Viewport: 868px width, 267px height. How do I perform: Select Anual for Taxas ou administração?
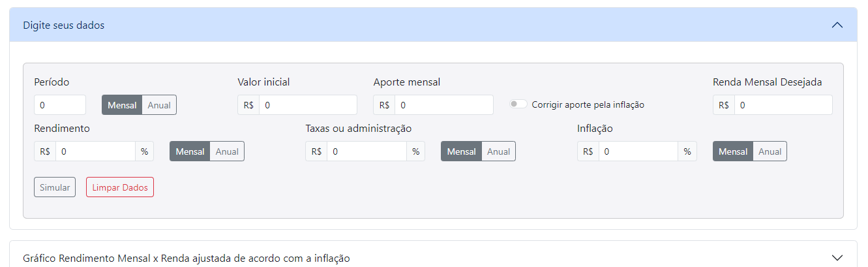pos(498,151)
